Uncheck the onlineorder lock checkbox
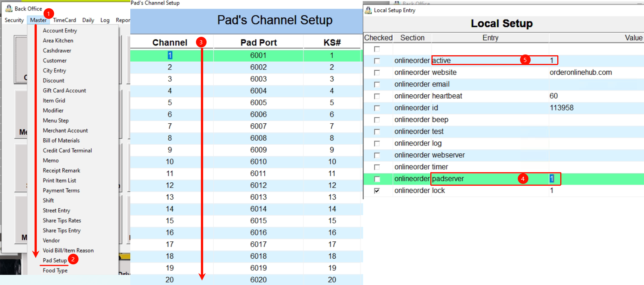 377,191
